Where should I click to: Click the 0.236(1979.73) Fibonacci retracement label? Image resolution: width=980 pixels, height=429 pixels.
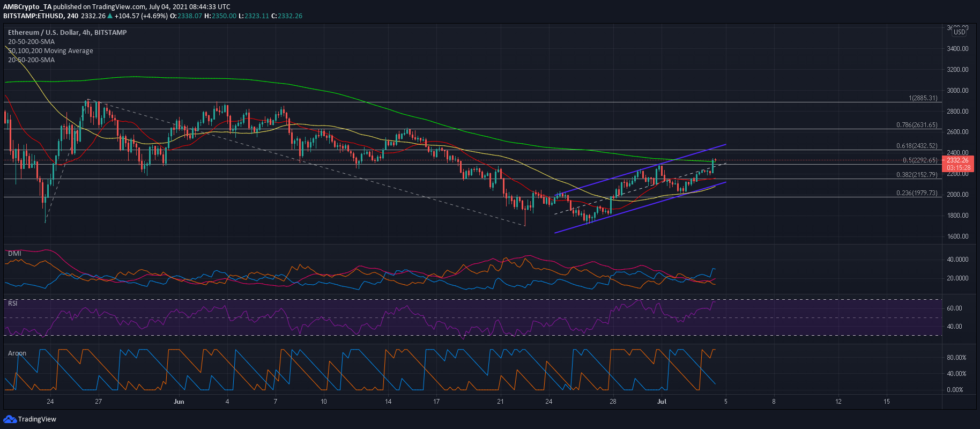tap(917, 193)
